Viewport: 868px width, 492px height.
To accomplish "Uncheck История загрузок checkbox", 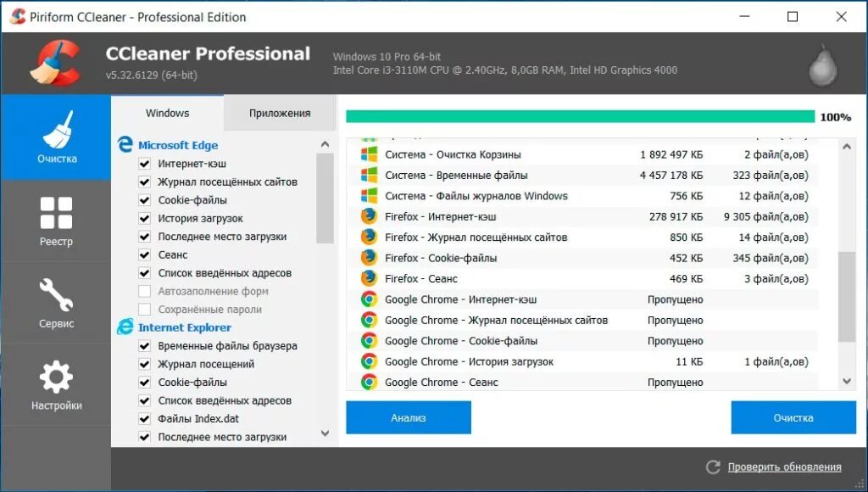I will (144, 218).
